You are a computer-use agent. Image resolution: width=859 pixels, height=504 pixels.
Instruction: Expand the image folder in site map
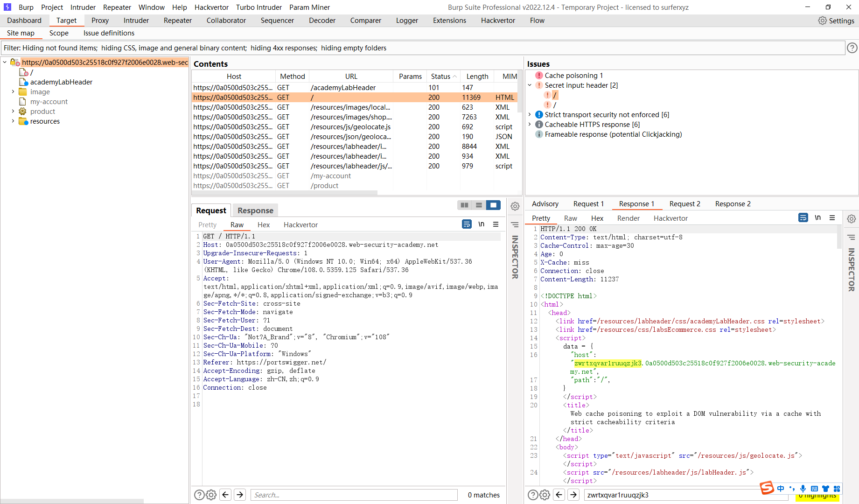pyautogui.click(x=13, y=92)
